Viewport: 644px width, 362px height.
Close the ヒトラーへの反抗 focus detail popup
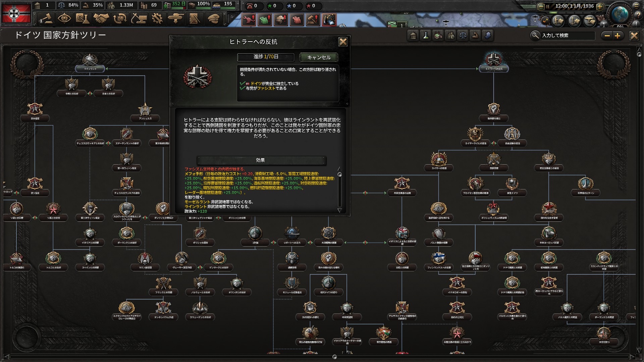tap(343, 42)
